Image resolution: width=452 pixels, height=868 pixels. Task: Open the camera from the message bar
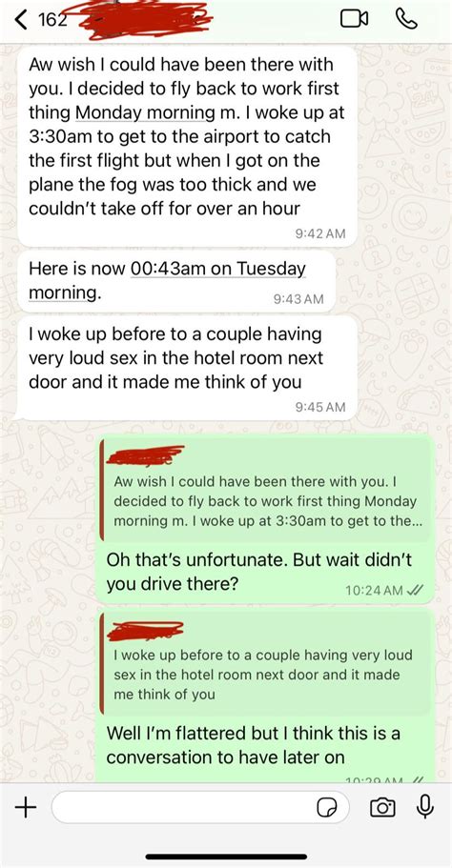point(382,808)
